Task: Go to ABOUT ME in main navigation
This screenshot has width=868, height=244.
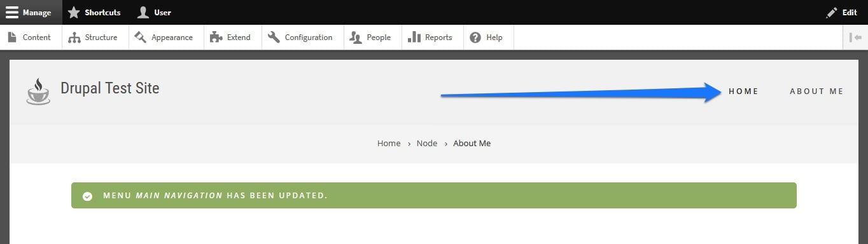Action: (816, 91)
